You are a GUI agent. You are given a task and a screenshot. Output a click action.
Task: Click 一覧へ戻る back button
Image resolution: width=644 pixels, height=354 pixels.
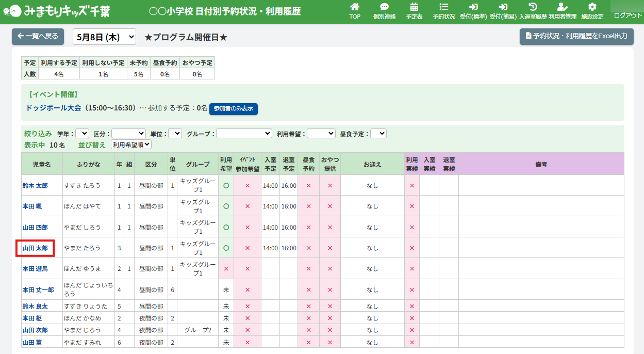38,36
